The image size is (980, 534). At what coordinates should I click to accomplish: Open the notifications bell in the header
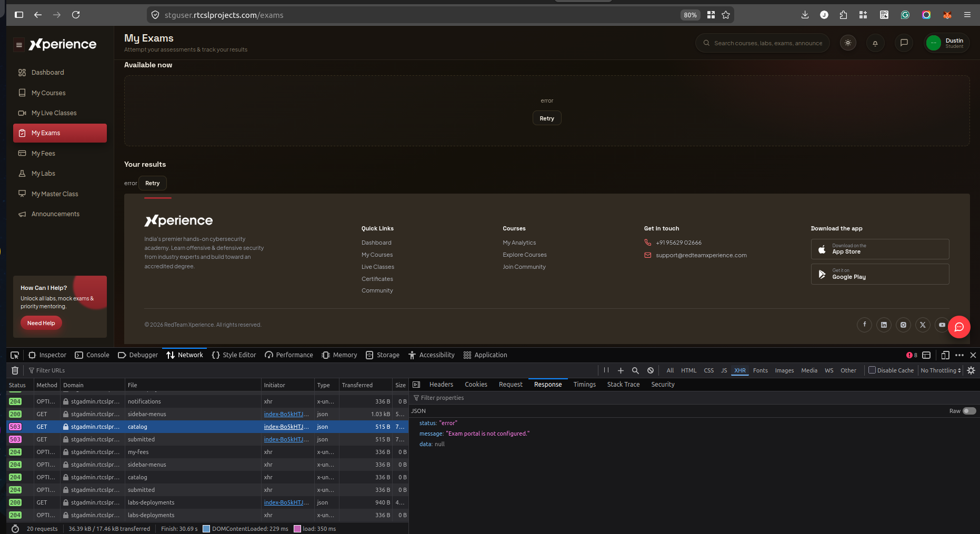(x=875, y=43)
